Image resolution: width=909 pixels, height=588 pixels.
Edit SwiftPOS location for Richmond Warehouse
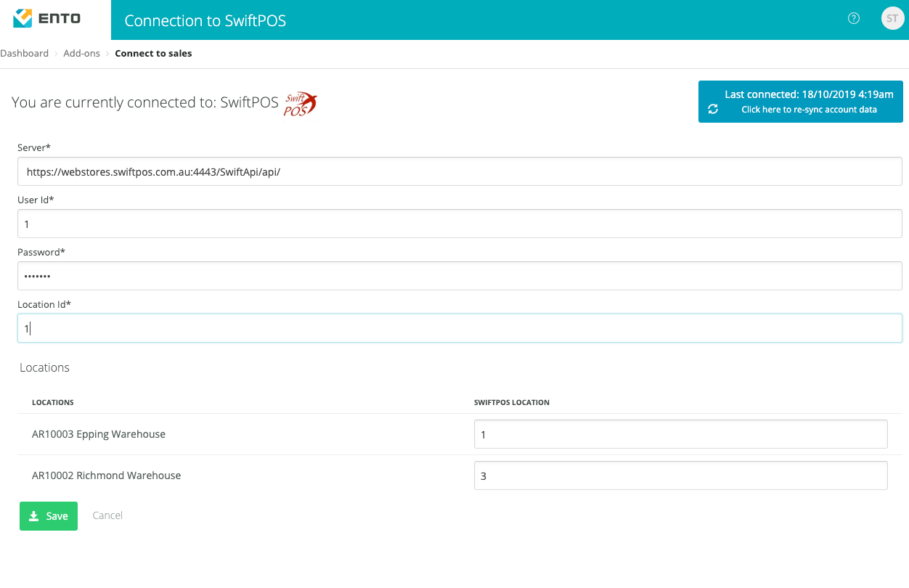(x=681, y=475)
